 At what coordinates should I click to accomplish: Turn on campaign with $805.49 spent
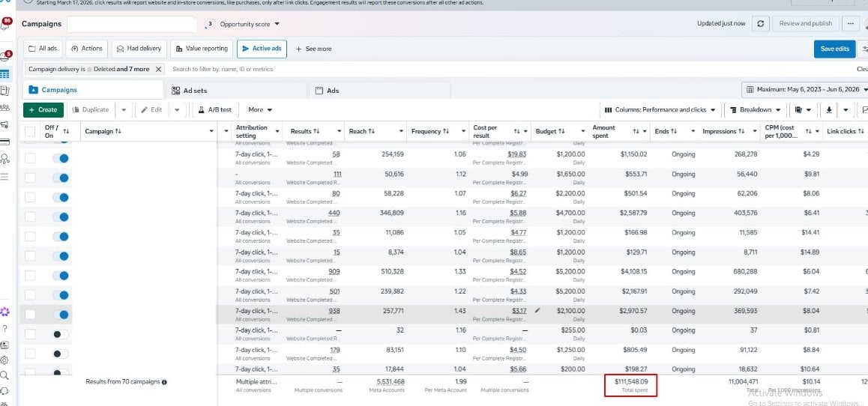(61, 354)
